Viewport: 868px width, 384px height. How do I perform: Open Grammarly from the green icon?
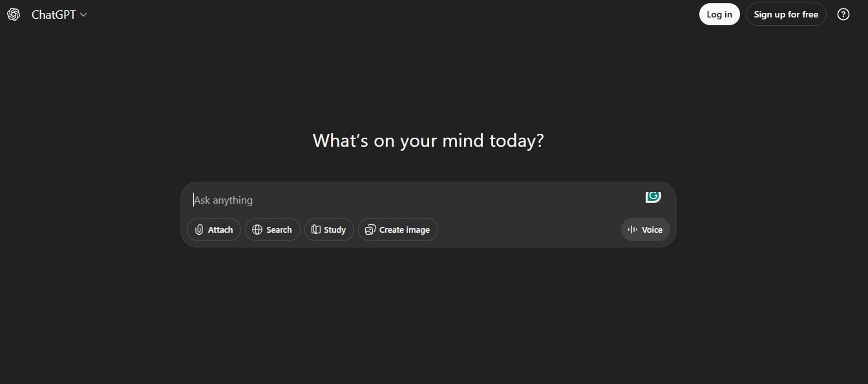coord(653,197)
